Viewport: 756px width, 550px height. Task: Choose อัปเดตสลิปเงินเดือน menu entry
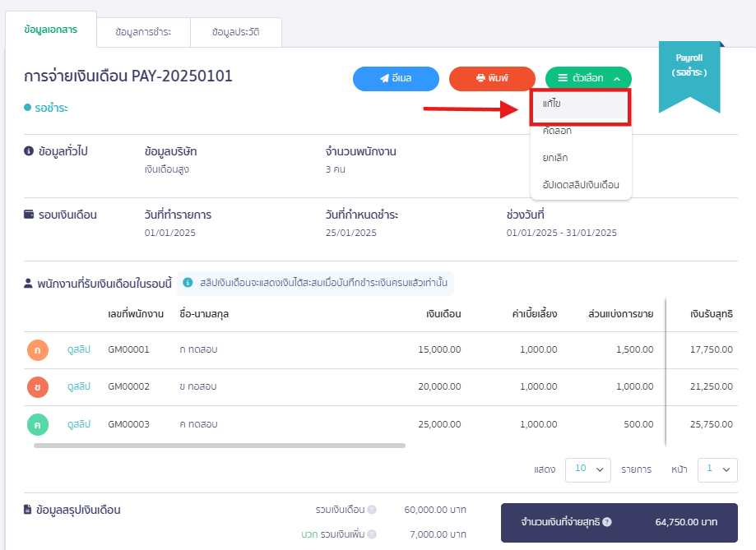tap(581, 184)
